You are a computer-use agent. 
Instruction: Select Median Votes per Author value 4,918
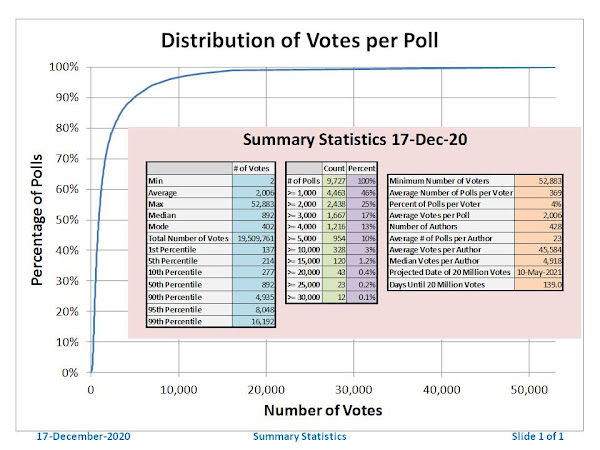(538, 261)
